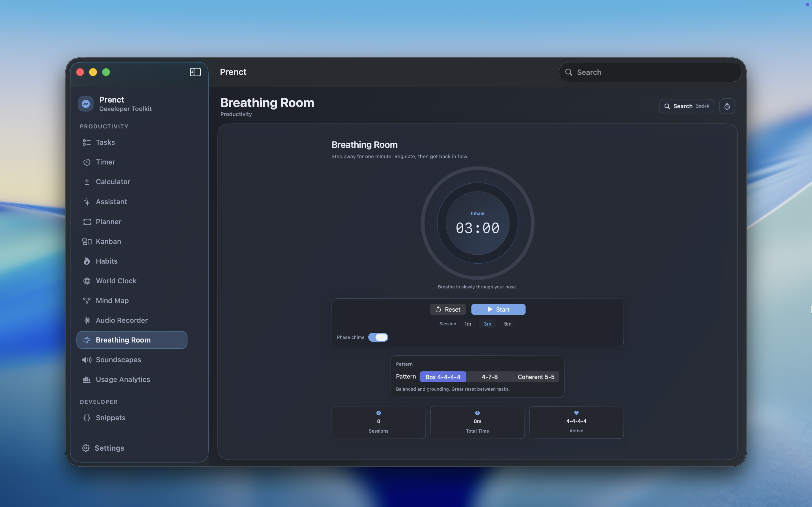Choose the 5m session length
Viewport: 812px width, 507px height.
coord(507,324)
